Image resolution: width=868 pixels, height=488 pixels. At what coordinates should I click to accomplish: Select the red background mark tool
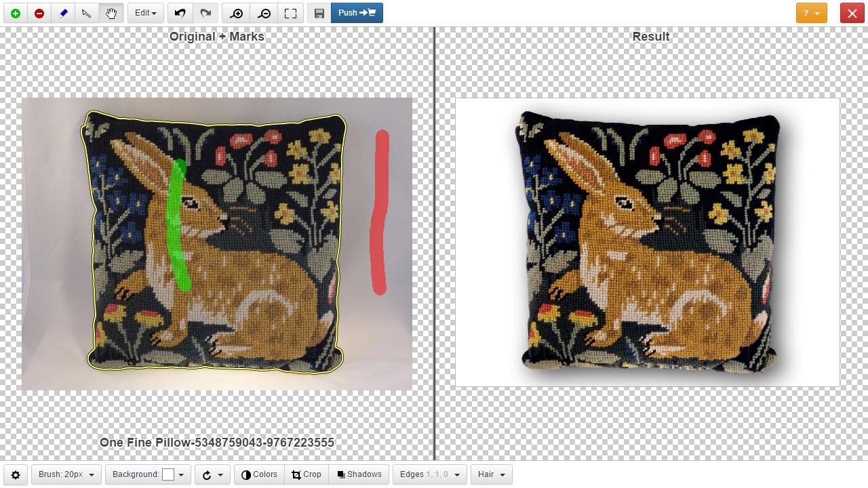[39, 13]
